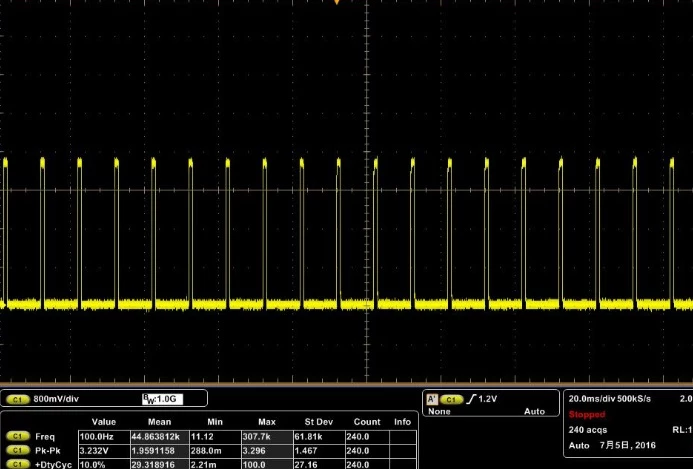Click the None label in trigger panel
Screen dimensions: 693x469
(x=439, y=412)
